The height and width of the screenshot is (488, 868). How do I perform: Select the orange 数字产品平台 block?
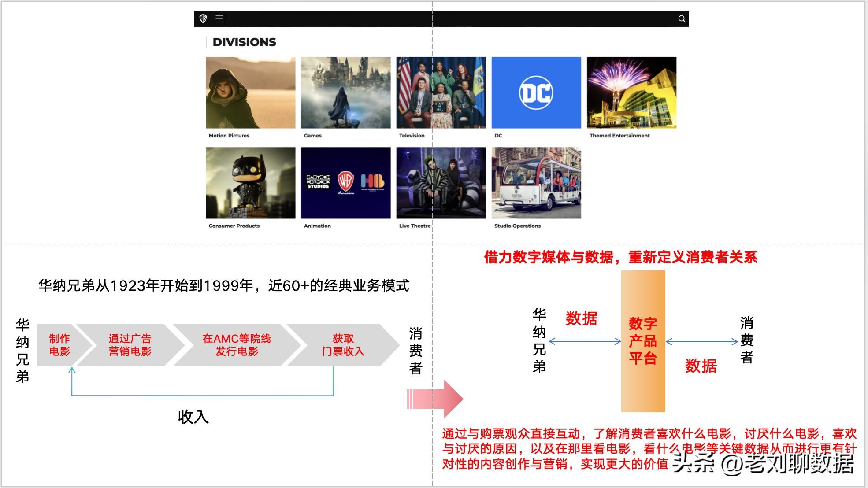pos(642,341)
